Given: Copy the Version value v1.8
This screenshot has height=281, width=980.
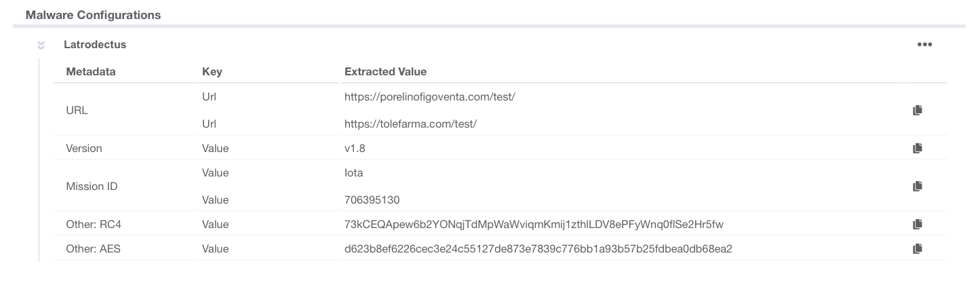Looking at the screenshot, I should (917, 148).
